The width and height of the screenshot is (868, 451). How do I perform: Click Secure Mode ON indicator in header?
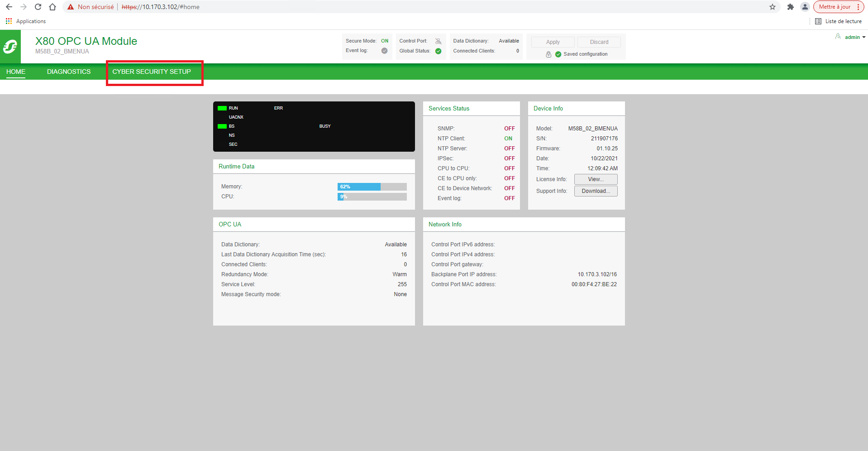click(385, 41)
